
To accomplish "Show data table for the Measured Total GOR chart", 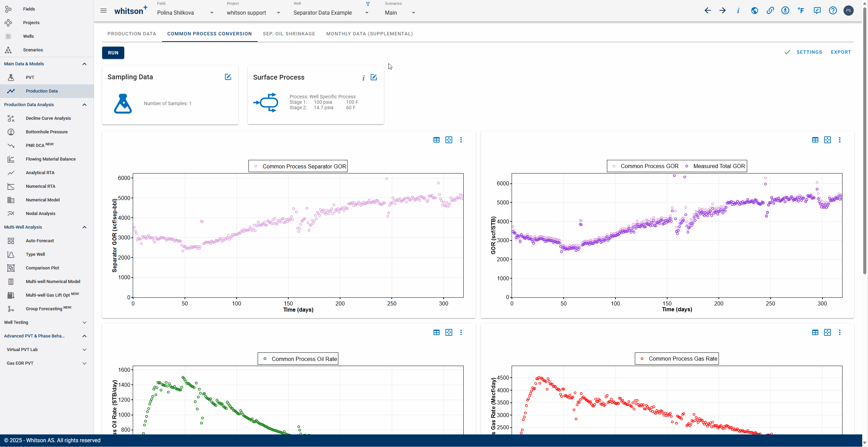I will click(815, 140).
